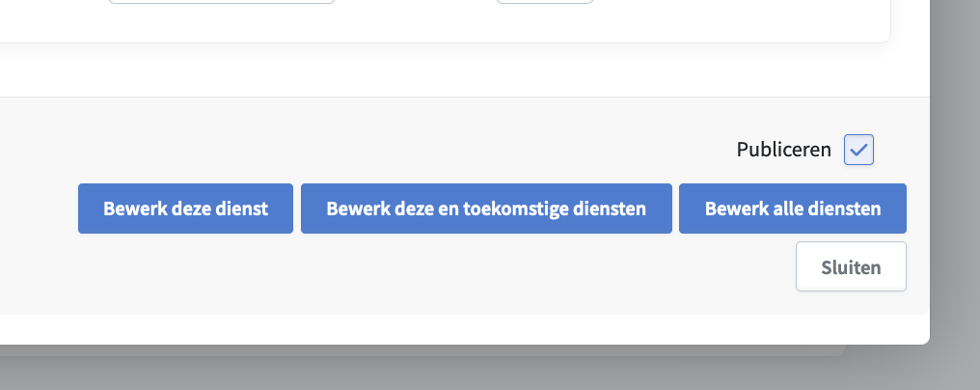The image size is (980, 390).
Task: Select the leftmost blue Bewerk button
Action: coord(185,209)
